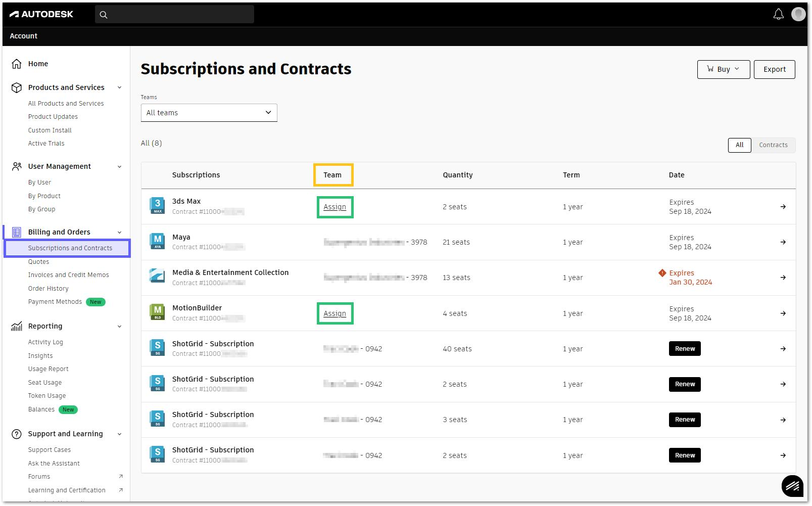Image resolution: width=812 pixels, height=506 pixels.
Task: Click the search magnifier icon
Action: (x=104, y=15)
